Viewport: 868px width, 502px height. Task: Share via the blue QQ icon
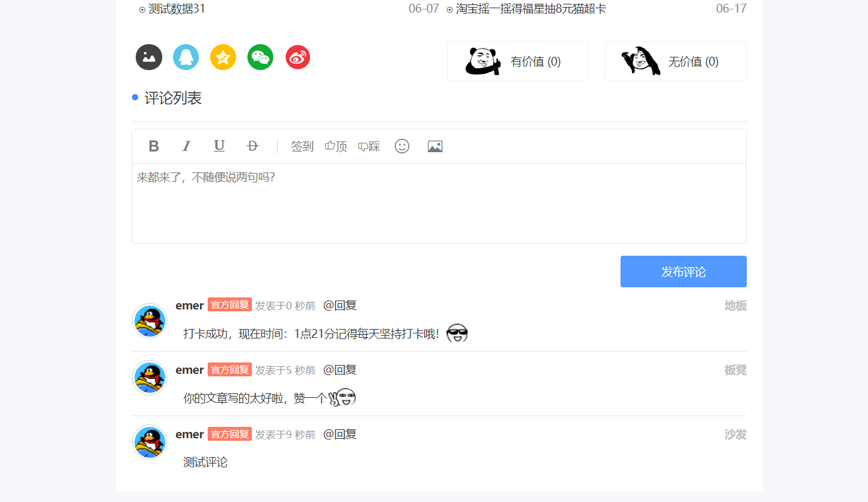[186, 57]
